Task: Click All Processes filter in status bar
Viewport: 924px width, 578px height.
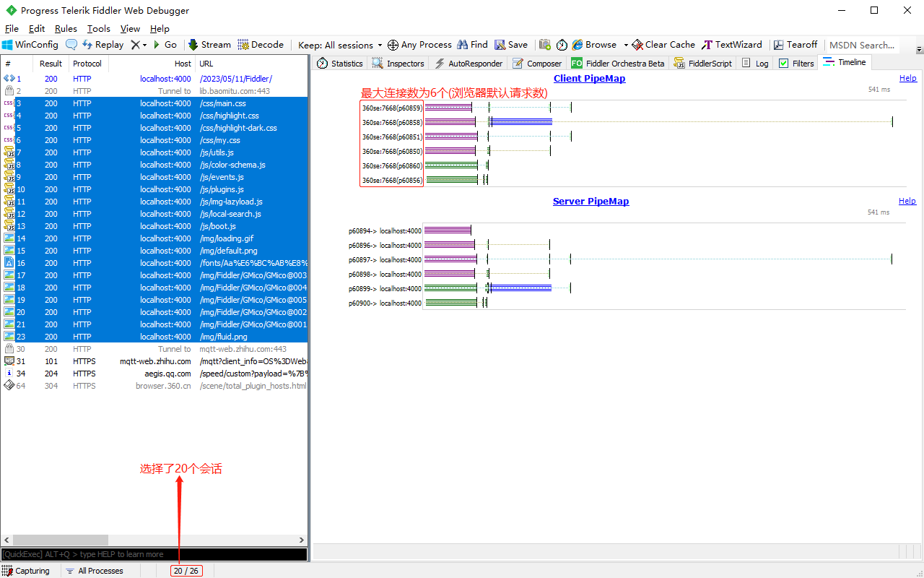Action: [x=95, y=571]
